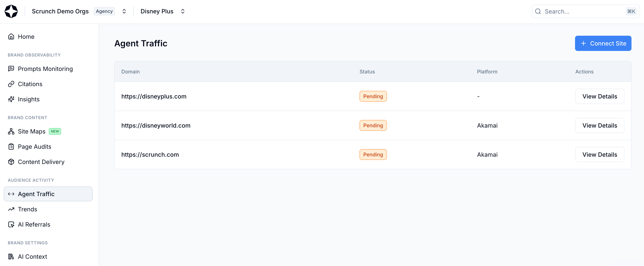Open Page Audits page
This screenshot has width=644, height=266.
tap(48, 147)
